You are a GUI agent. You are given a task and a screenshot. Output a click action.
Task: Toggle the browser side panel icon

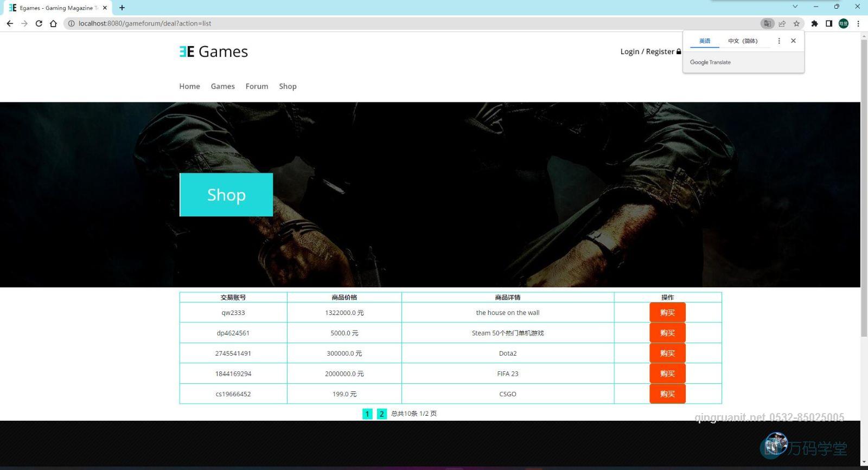click(x=829, y=23)
